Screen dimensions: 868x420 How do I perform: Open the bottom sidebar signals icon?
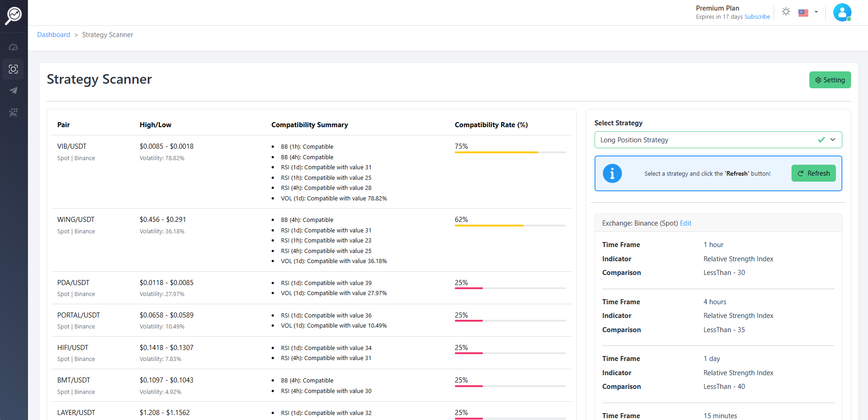tap(13, 113)
